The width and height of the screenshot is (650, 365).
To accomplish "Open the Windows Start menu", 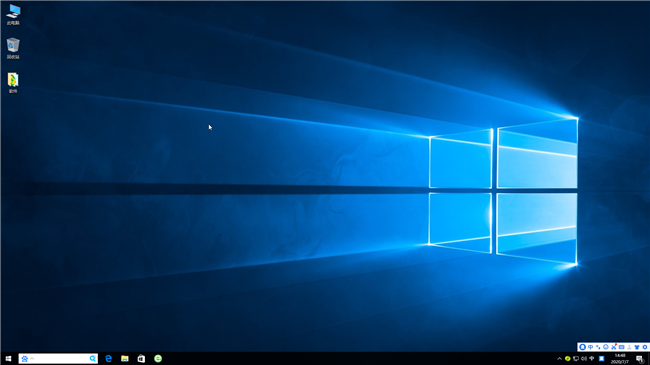I will pyautogui.click(x=8, y=359).
